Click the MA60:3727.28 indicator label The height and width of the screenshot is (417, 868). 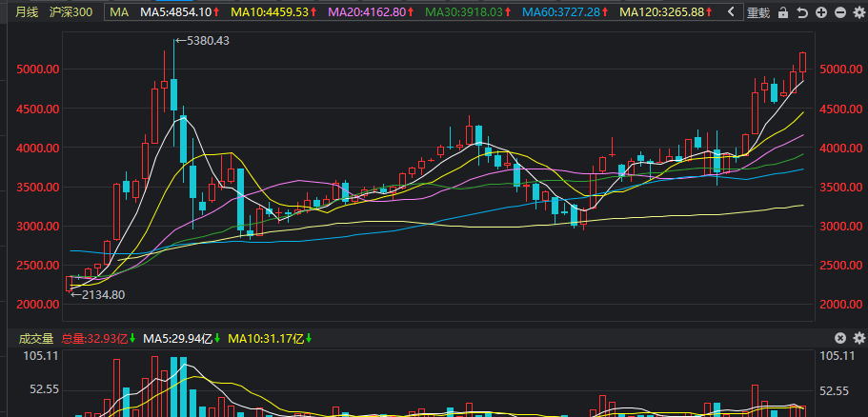pos(566,11)
